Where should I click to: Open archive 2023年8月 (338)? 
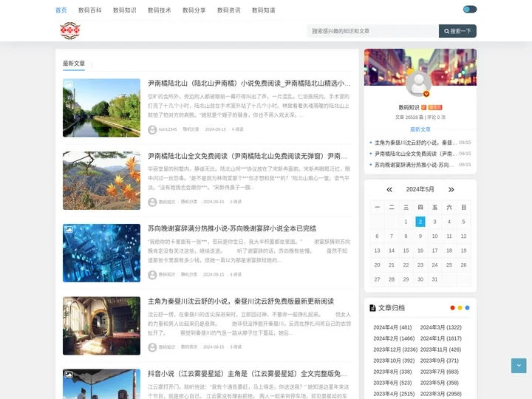click(392, 372)
